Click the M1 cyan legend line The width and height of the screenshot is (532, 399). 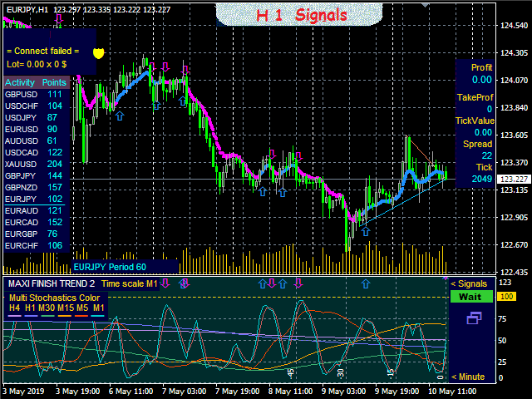[x=98, y=316]
